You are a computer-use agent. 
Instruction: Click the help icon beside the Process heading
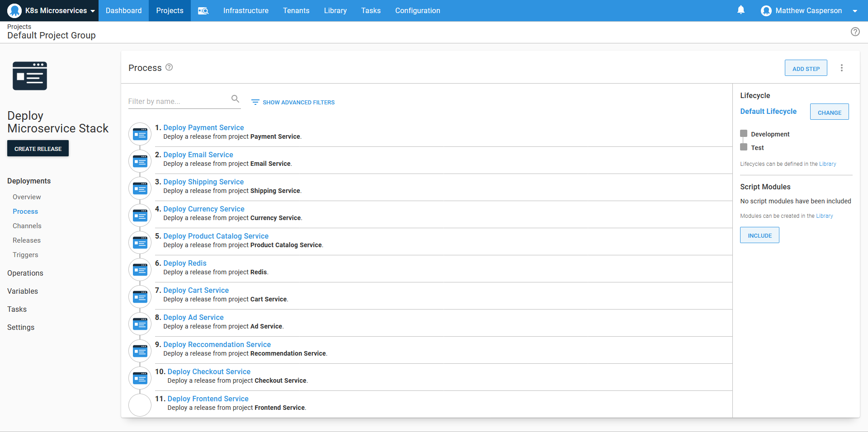(169, 67)
